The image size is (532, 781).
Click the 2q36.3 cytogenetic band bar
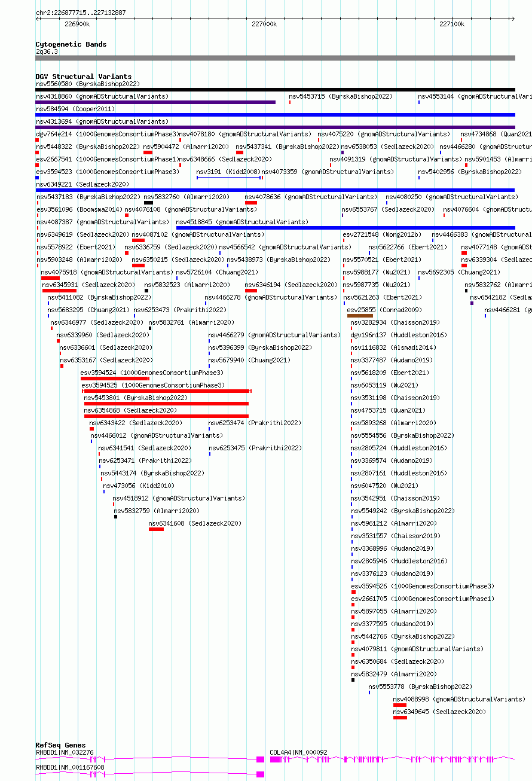[x=276, y=58]
